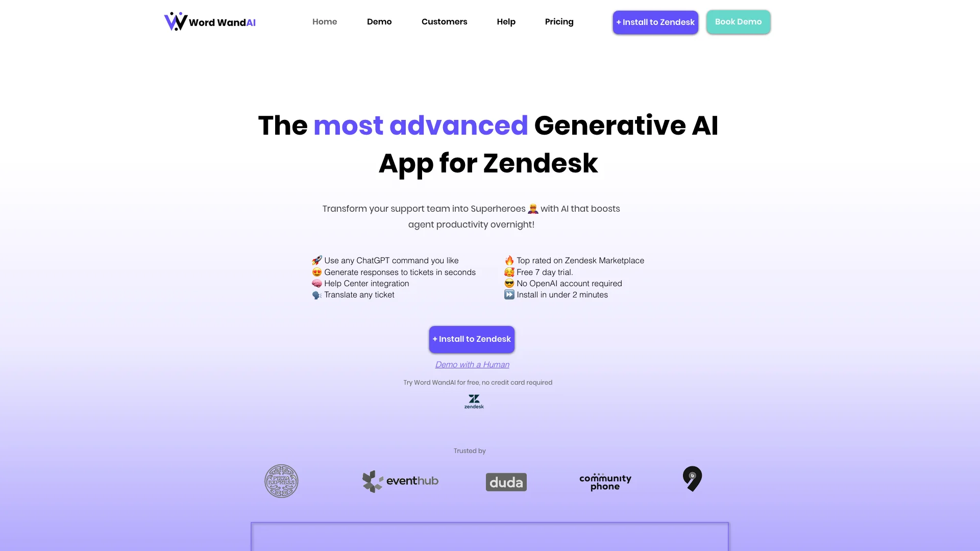
Task: Click the translate ticket emoji icon
Action: pyautogui.click(x=315, y=295)
